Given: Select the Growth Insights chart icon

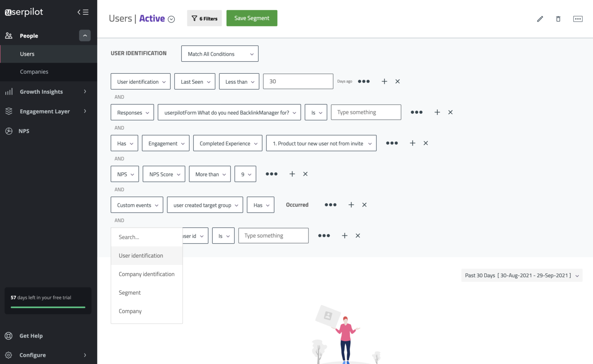Looking at the screenshot, I should coord(8,91).
